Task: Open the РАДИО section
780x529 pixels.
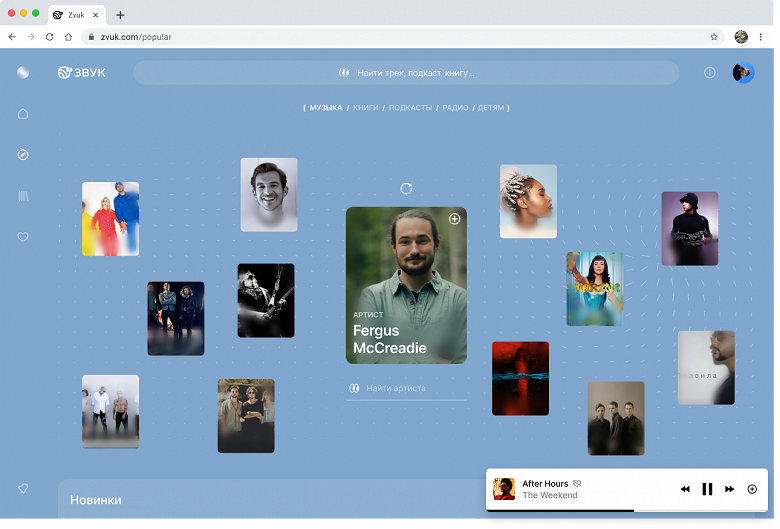Action: tap(455, 107)
